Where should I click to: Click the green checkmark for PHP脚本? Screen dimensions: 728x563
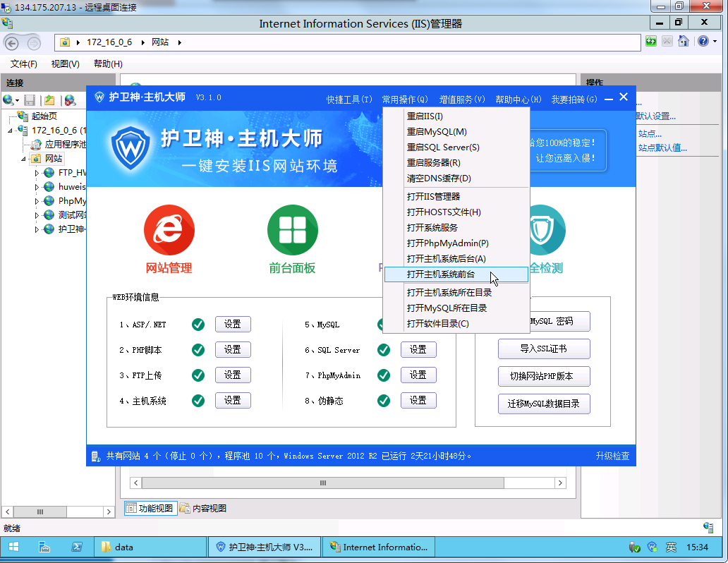point(198,350)
